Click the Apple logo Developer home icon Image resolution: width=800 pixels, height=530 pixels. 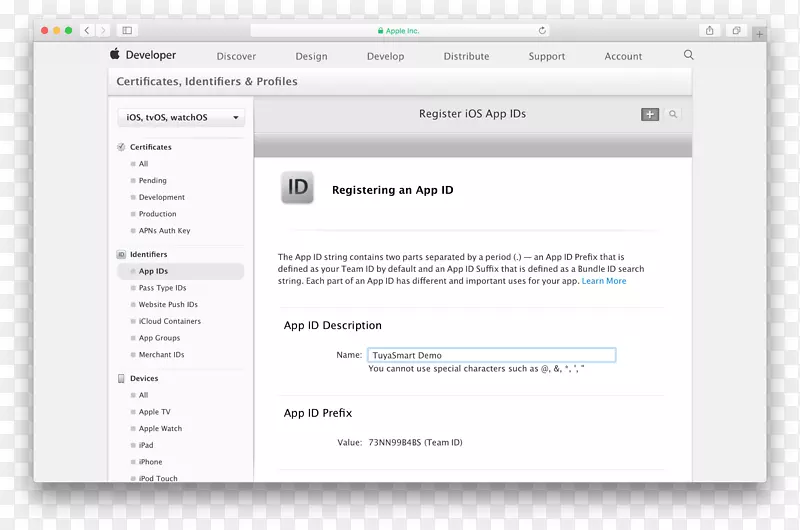pos(115,54)
